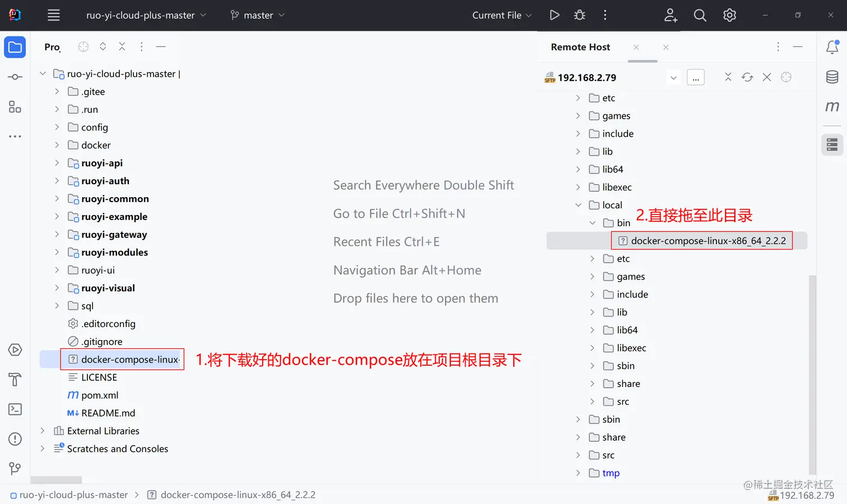Collapse the remote bin folder
This screenshot has width=847, height=504.
point(593,223)
